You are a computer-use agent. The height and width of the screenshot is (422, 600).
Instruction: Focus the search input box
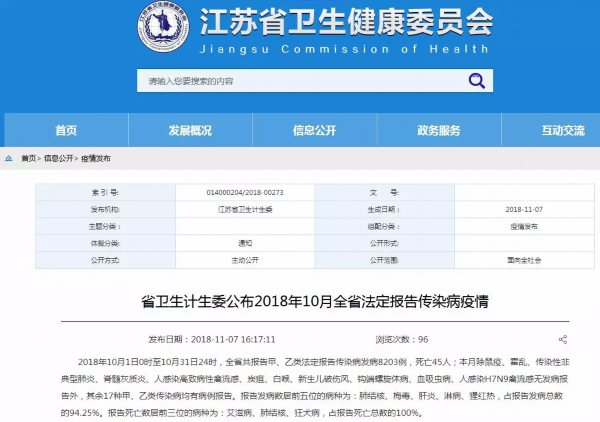point(315,81)
